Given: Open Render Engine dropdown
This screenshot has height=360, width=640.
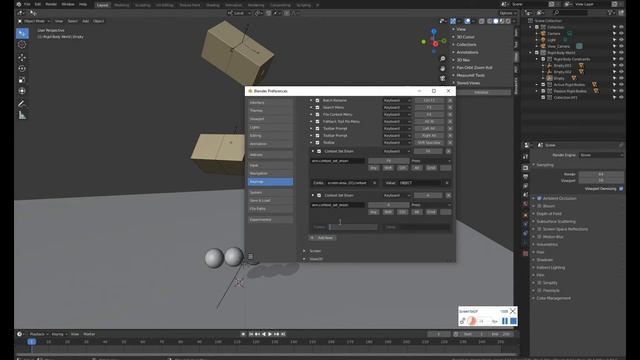Looking at the screenshot, I should coord(601,155).
